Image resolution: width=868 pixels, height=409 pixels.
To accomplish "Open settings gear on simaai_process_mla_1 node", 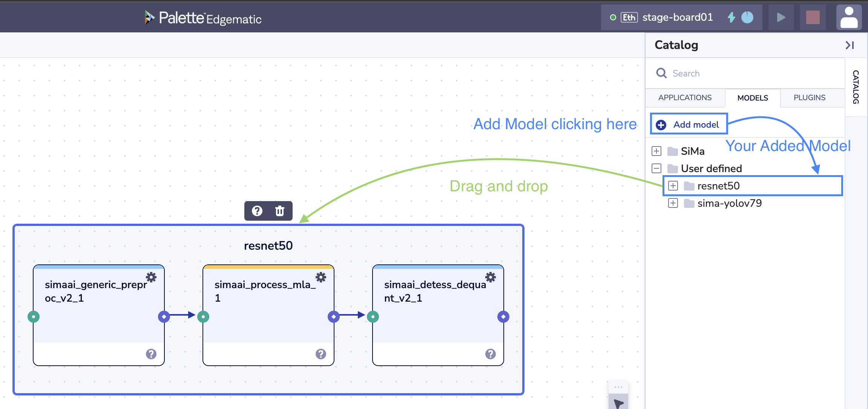I will [x=321, y=277].
